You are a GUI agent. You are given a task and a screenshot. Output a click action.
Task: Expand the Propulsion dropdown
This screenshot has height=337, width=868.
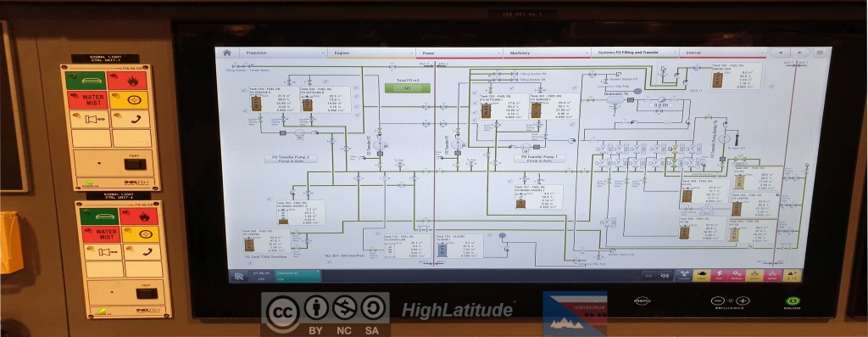(x=323, y=53)
